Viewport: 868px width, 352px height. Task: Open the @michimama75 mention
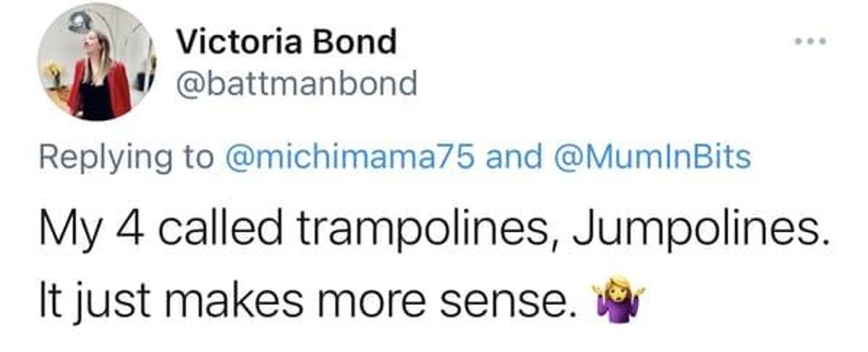coord(353,157)
